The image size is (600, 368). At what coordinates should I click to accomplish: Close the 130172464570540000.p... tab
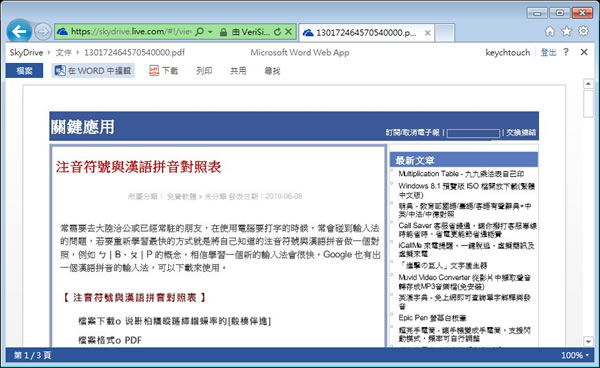428,33
